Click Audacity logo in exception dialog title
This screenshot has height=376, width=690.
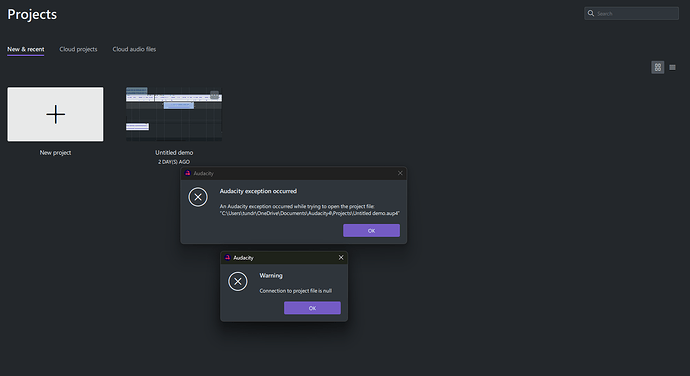pos(187,173)
